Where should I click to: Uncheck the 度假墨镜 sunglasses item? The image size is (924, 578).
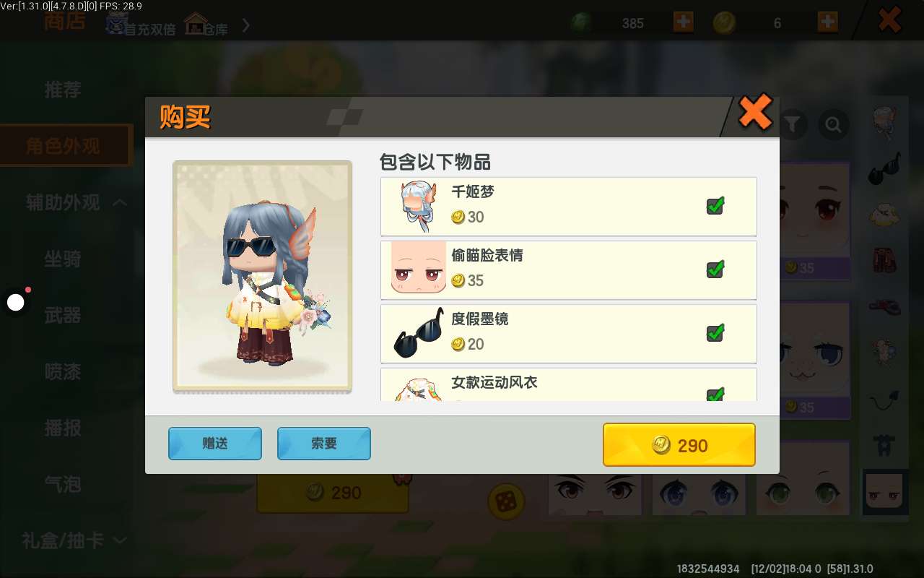point(715,333)
